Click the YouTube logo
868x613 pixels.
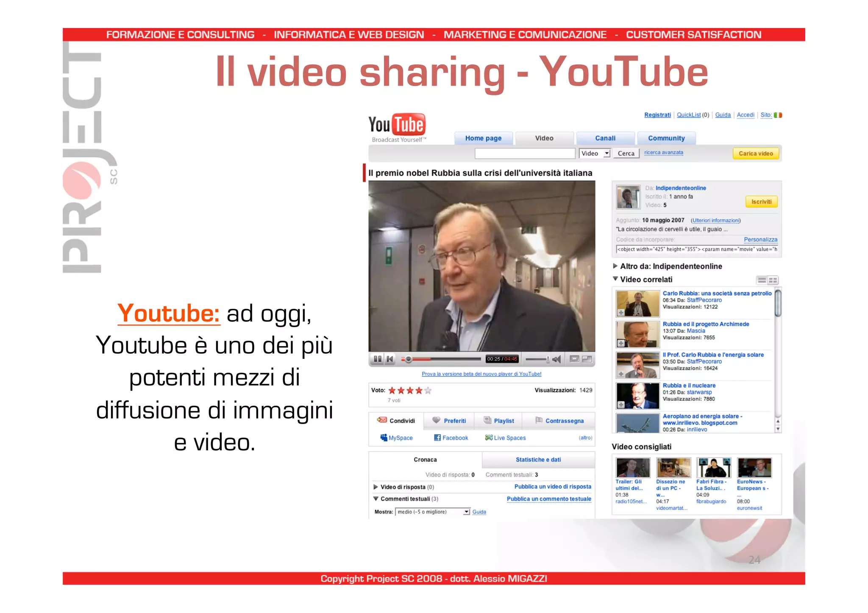pos(397,128)
